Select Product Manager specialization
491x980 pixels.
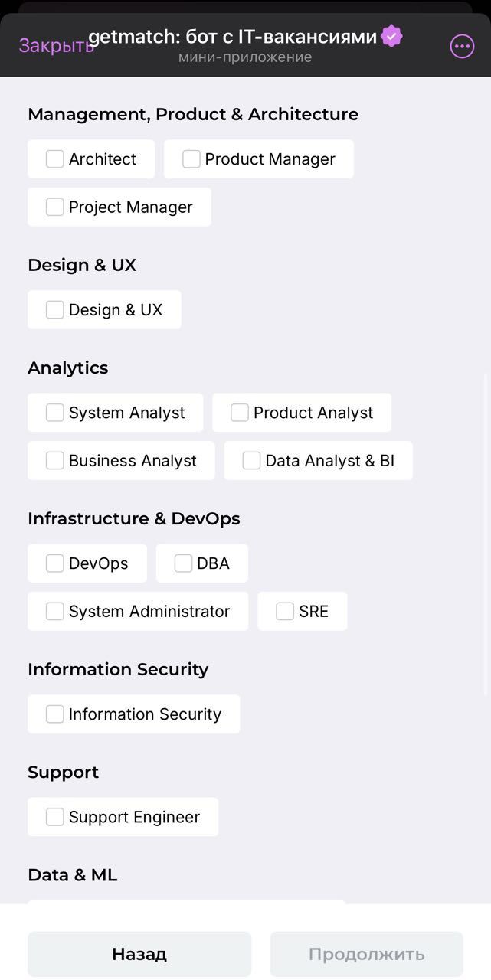coord(191,158)
